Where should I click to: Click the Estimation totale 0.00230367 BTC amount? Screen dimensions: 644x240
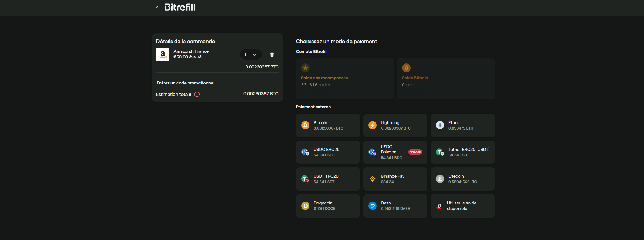[261, 94]
